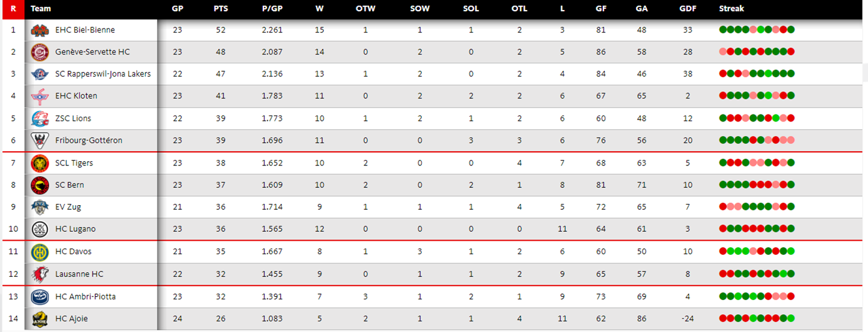Sort standings by GP column header

tap(177, 9)
